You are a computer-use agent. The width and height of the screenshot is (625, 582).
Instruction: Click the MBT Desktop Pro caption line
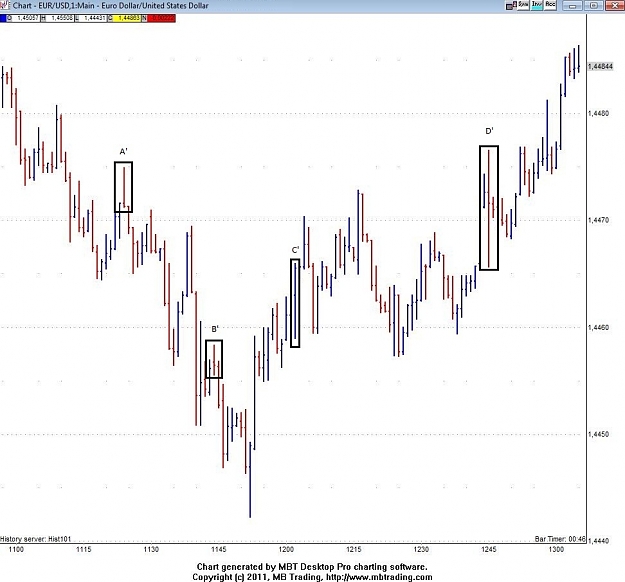pos(312,567)
